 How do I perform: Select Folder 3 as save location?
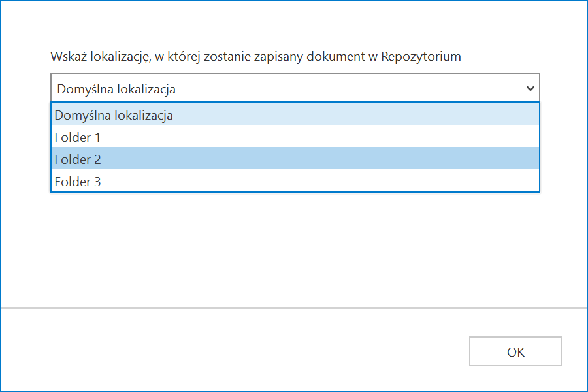(x=295, y=180)
